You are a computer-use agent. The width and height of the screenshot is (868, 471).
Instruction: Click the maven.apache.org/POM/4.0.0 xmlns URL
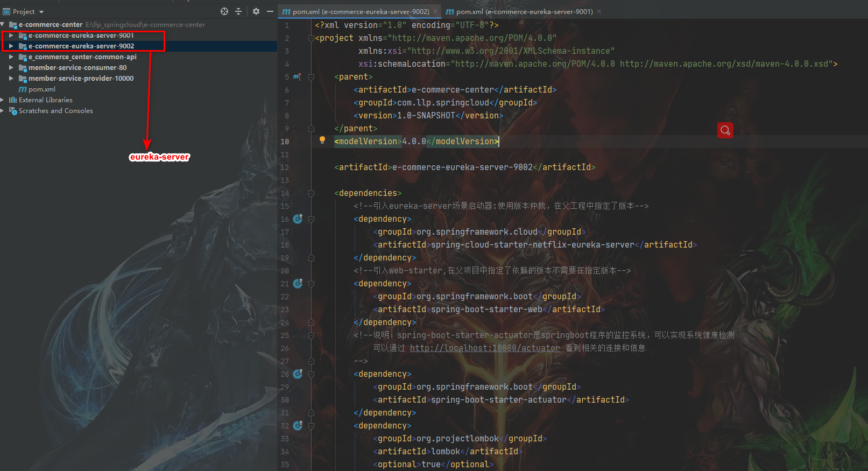pyautogui.click(x=472, y=38)
